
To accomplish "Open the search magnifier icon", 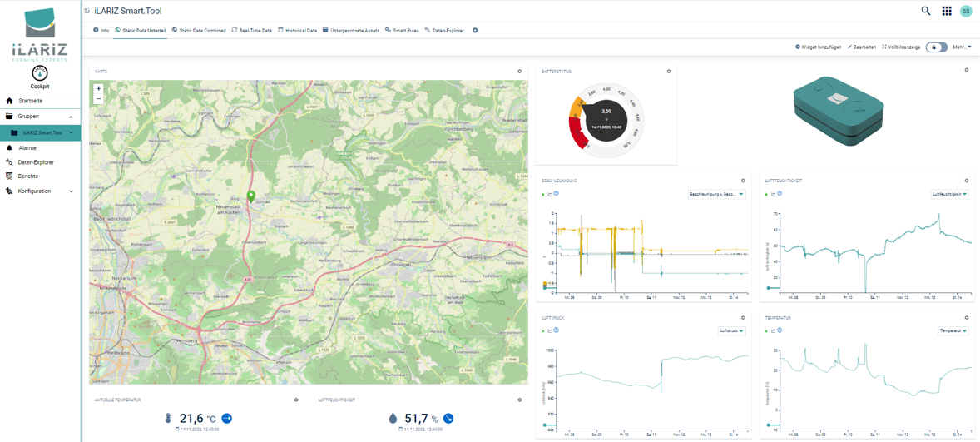I will point(926,11).
